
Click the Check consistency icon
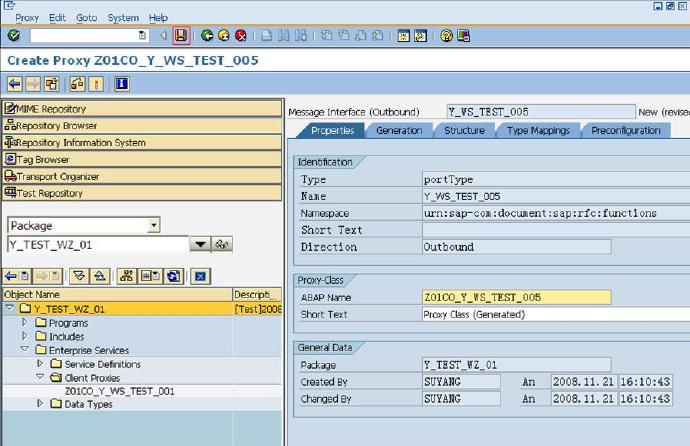pos(77,84)
